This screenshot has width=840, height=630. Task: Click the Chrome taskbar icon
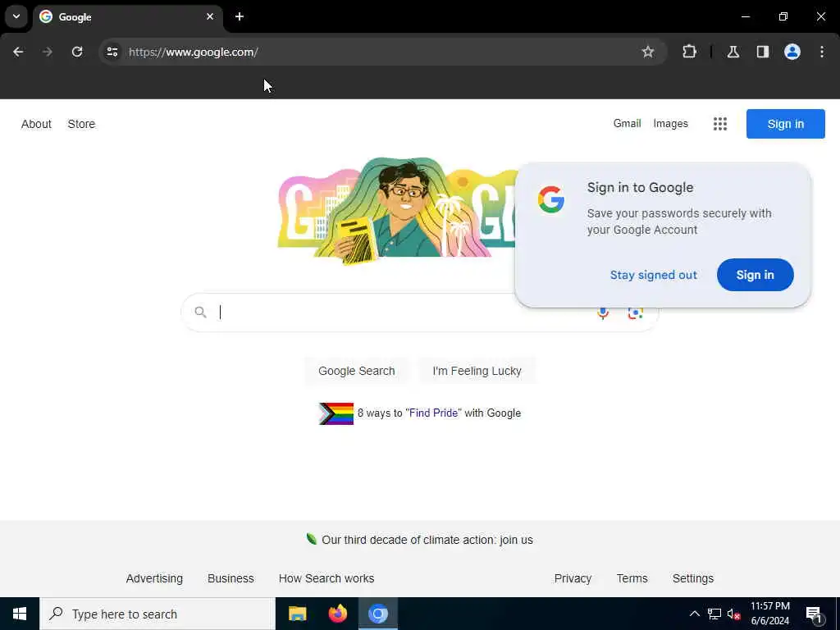click(x=377, y=614)
